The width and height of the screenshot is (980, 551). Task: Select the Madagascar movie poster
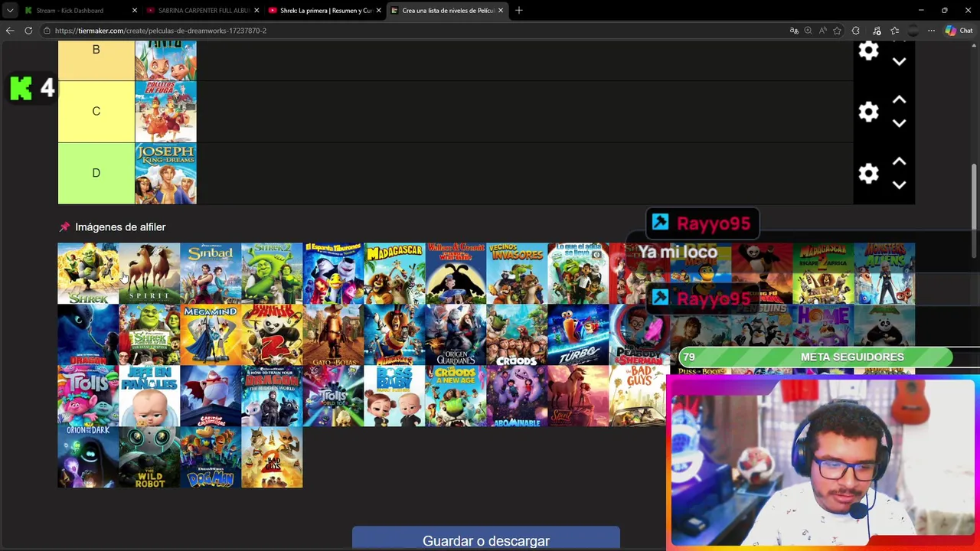click(394, 273)
